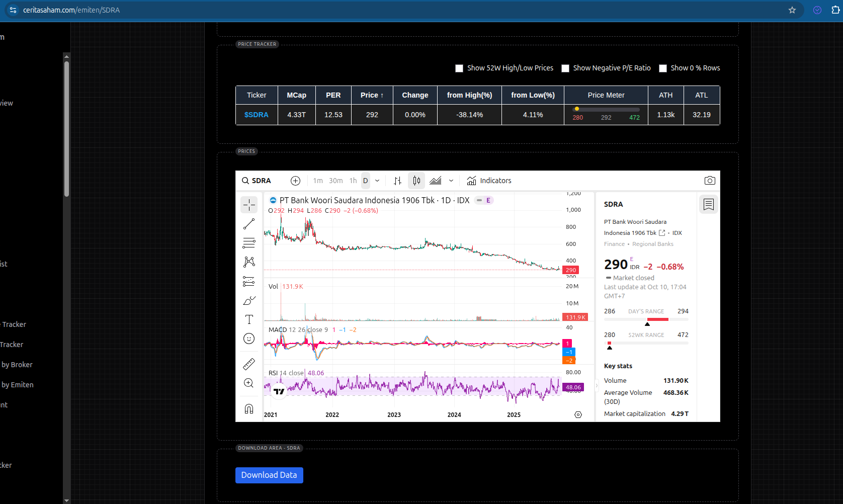843x504 pixels.
Task: Click the Download Data button
Action: tap(269, 475)
